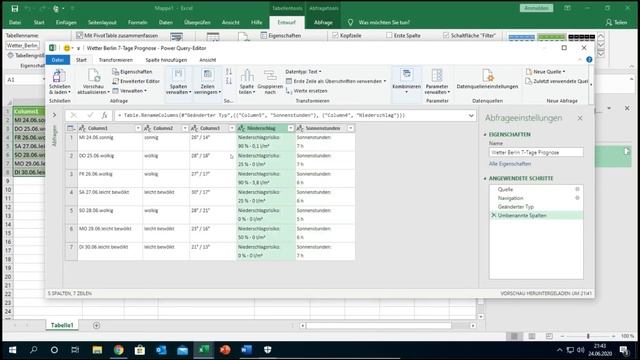Click Zuletzt verwendete Quellen
The image size is (640, 360).
click(x=558, y=81)
